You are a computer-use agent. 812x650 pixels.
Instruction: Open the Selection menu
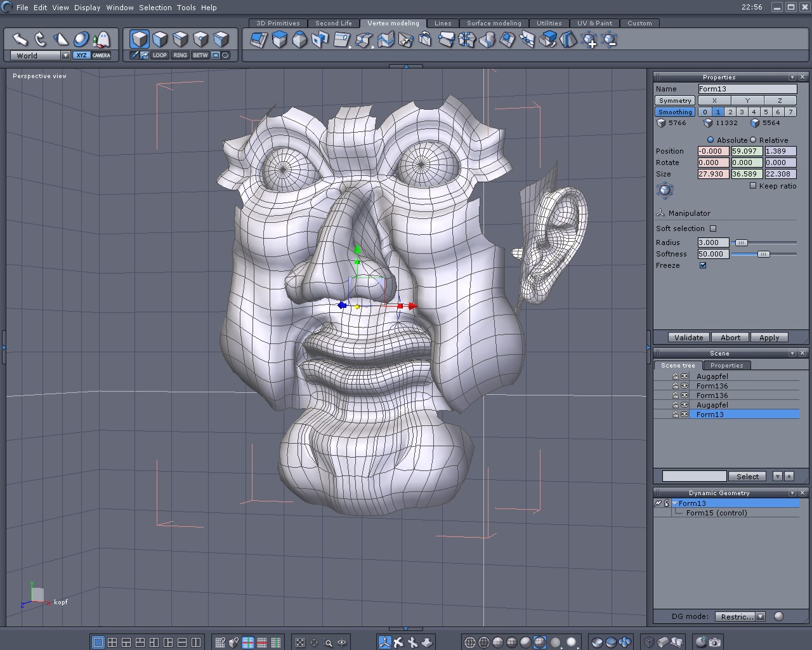coord(155,8)
